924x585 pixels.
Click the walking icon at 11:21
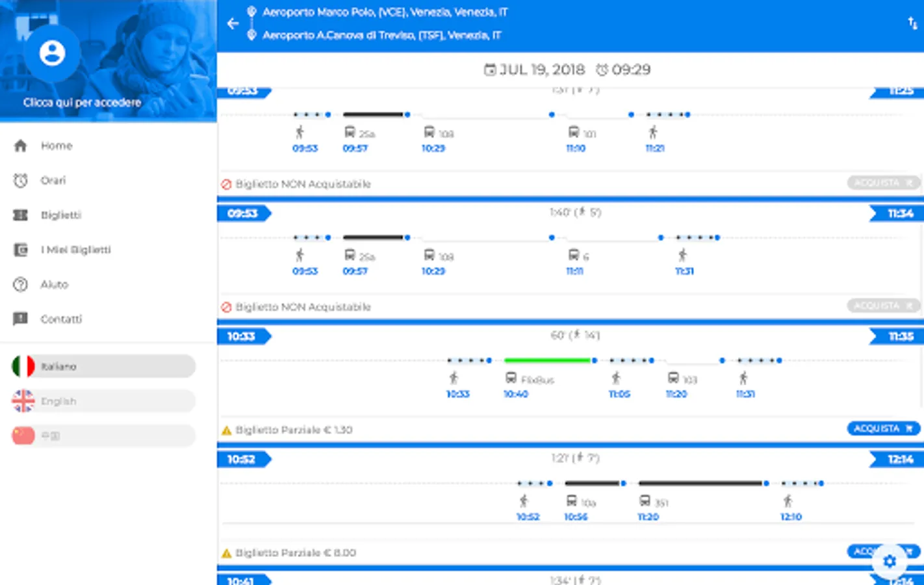[653, 133]
